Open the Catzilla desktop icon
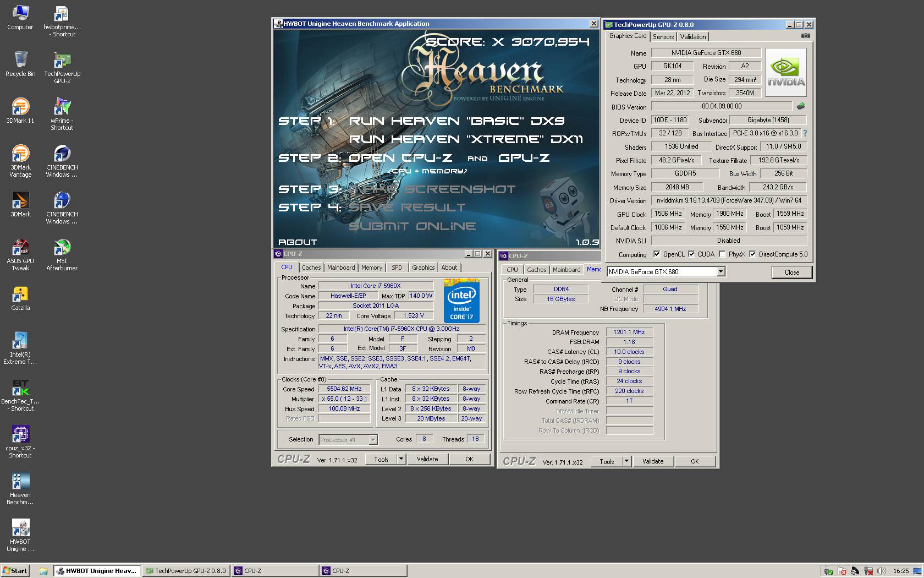 20,299
